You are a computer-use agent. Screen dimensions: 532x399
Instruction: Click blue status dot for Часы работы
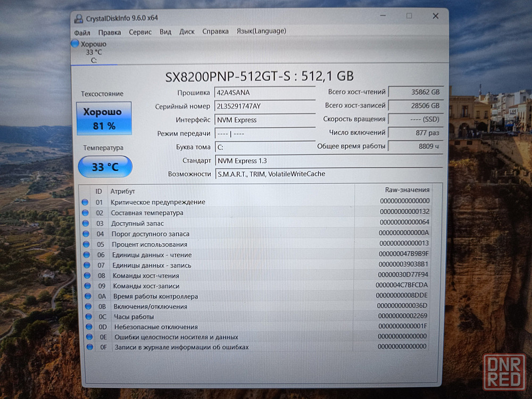pos(89,316)
